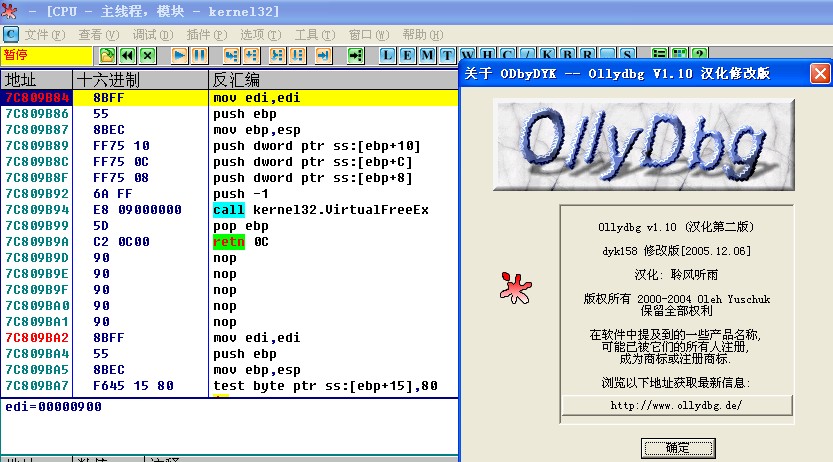833x462 pixels.
Task: Click the Close program X toolbar icon
Action: pos(148,55)
